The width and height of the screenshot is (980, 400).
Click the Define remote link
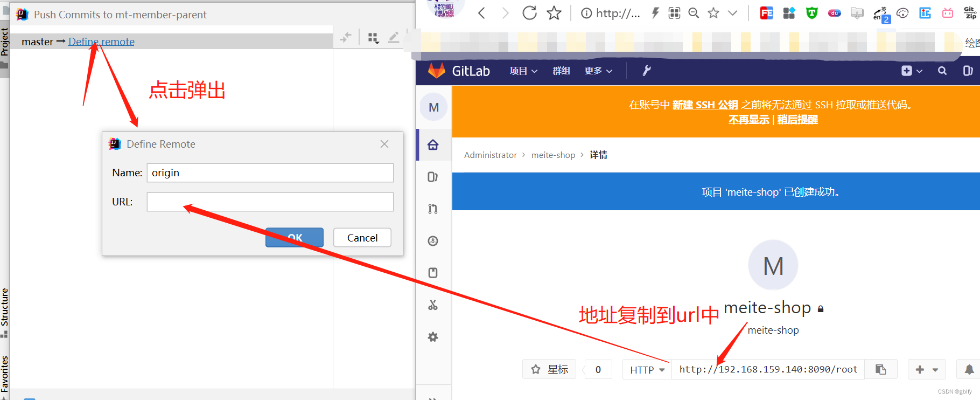[x=101, y=42]
